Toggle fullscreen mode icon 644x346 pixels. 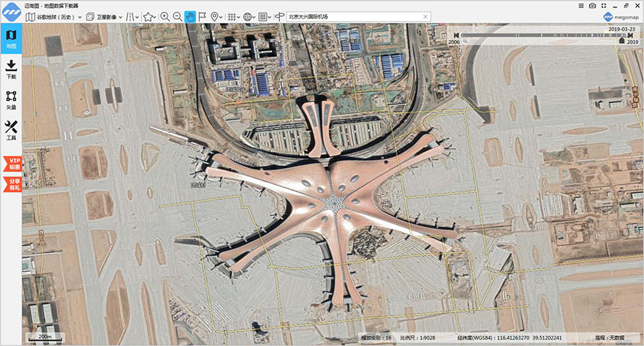tap(603, 6)
